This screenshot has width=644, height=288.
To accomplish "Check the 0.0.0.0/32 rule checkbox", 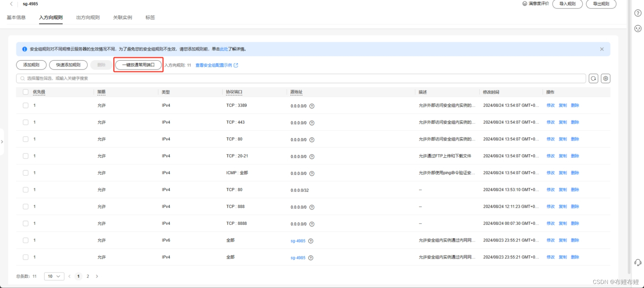I will pyautogui.click(x=26, y=190).
